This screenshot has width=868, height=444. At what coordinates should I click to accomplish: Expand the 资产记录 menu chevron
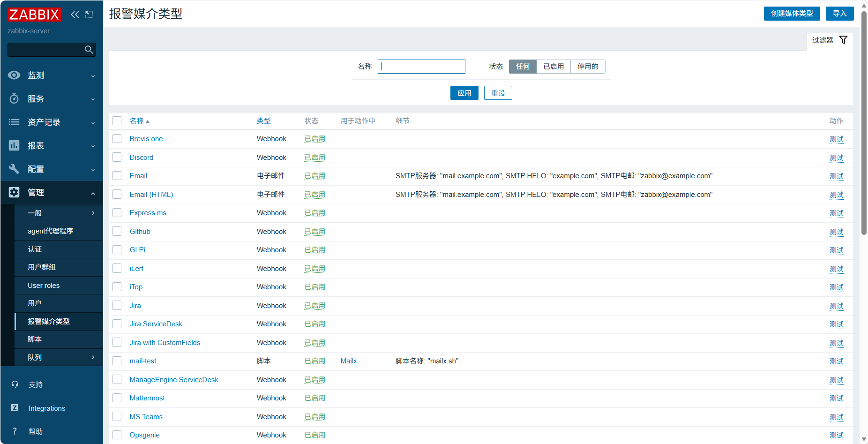93,123
